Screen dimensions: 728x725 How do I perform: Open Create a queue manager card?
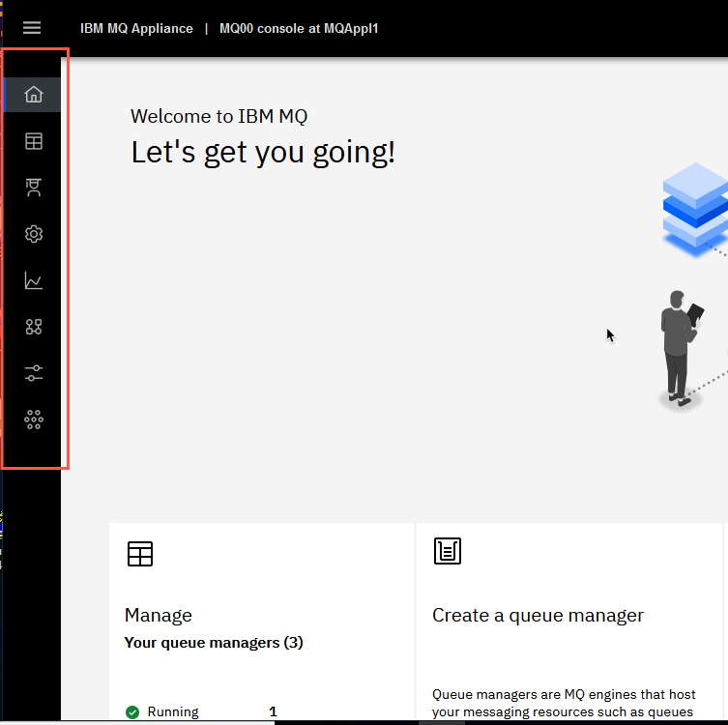(569, 622)
